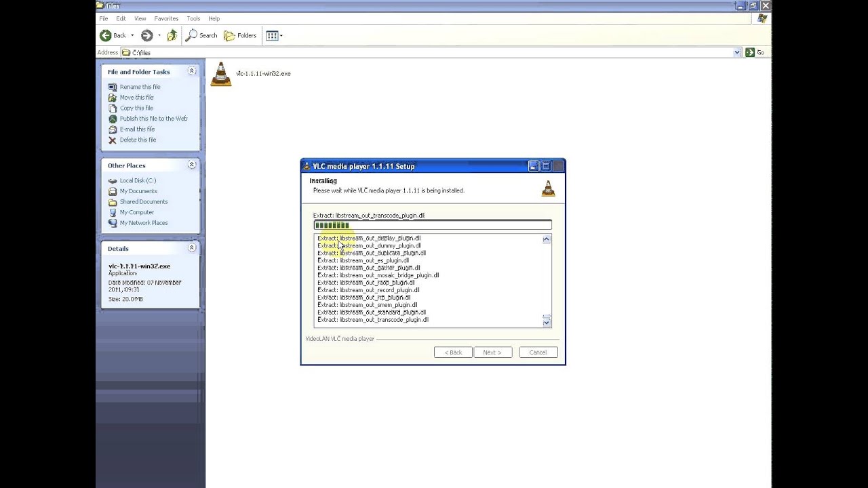
Task: Click the Rename this file icon
Action: coord(113,87)
